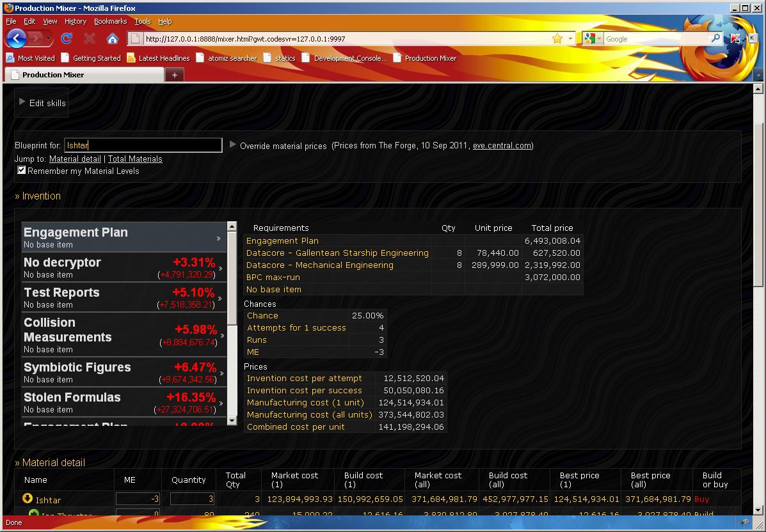766x532 pixels.
Task: Click the Invention cost per success row
Action: point(345,391)
